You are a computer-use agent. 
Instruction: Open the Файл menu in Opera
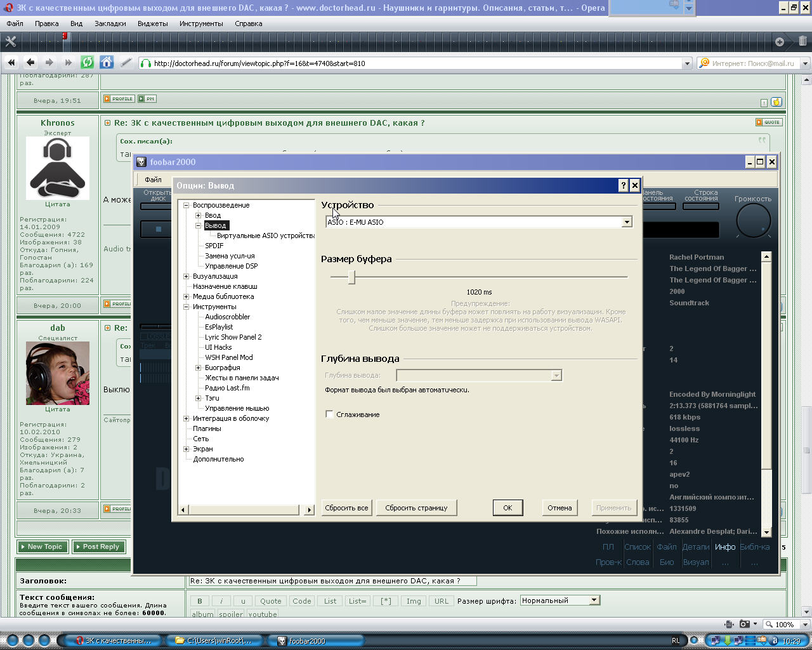pos(15,23)
